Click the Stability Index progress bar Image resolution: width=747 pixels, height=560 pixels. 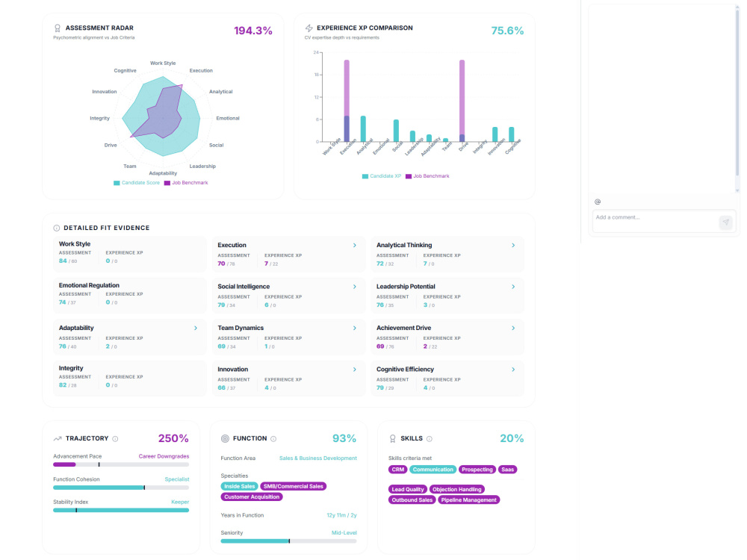pyautogui.click(x=121, y=511)
